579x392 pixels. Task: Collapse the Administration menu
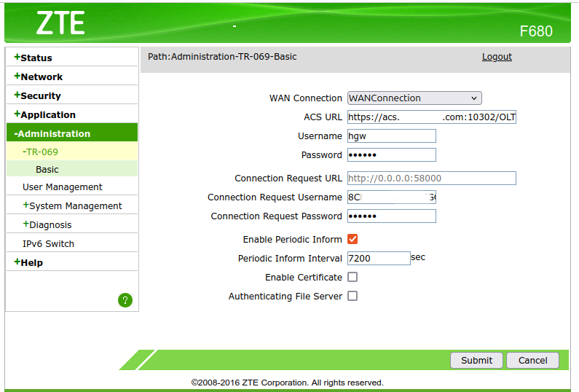point(72,133)
